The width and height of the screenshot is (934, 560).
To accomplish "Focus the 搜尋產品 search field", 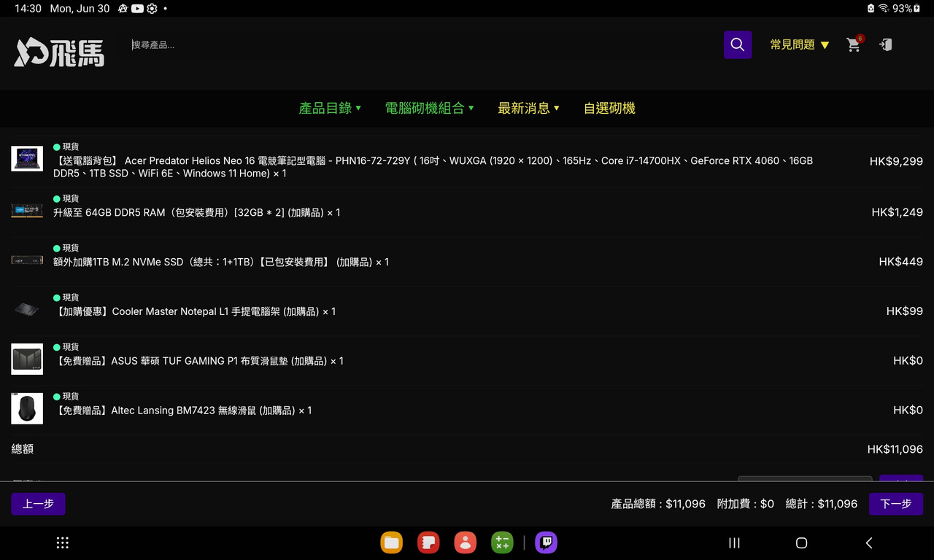I will click(x=423, y=44).
